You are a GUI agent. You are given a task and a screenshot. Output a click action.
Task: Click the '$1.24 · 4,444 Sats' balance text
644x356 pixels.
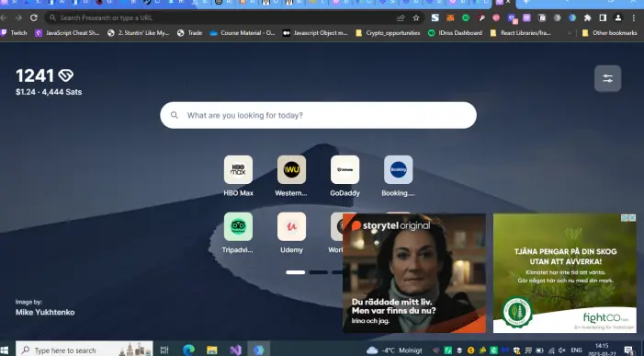49,92
